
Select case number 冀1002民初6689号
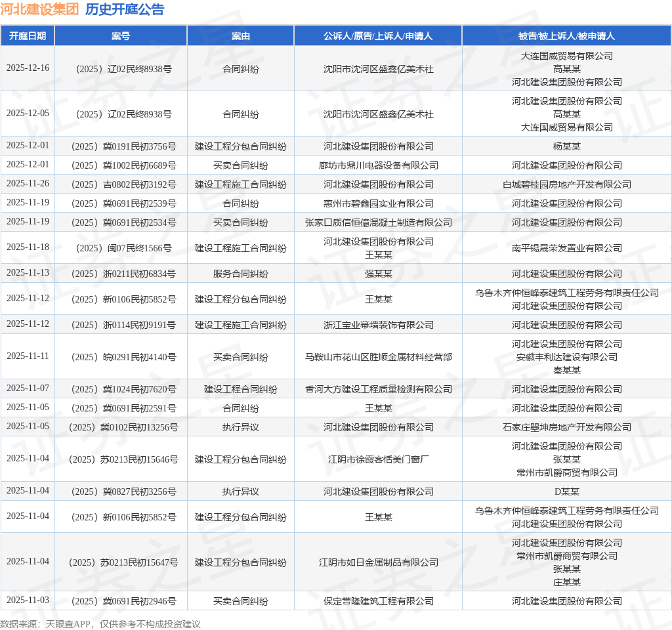tap(124, 165)
